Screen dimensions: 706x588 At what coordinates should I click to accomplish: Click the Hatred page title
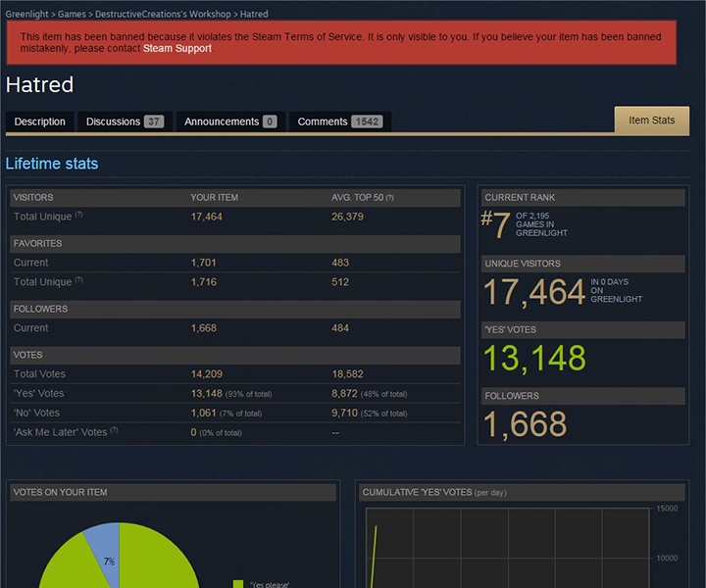click(39, 84)
